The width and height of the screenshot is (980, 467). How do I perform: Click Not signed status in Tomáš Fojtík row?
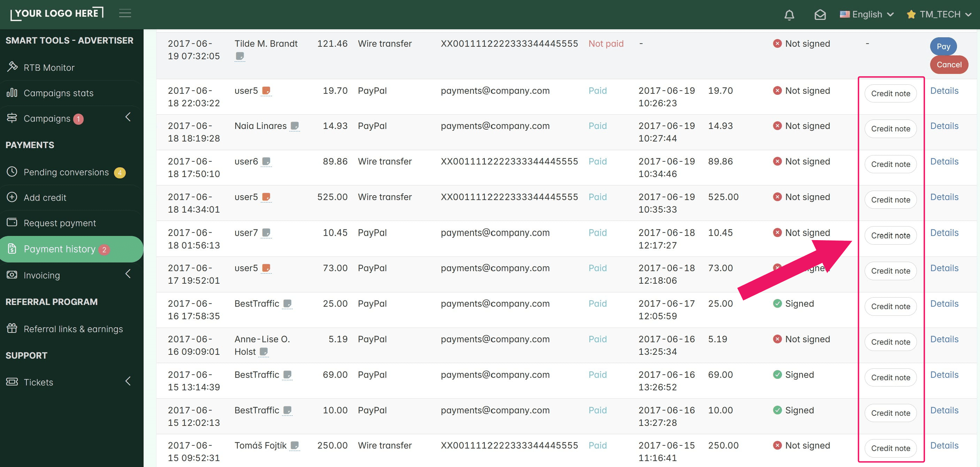(x=801, y=445)
